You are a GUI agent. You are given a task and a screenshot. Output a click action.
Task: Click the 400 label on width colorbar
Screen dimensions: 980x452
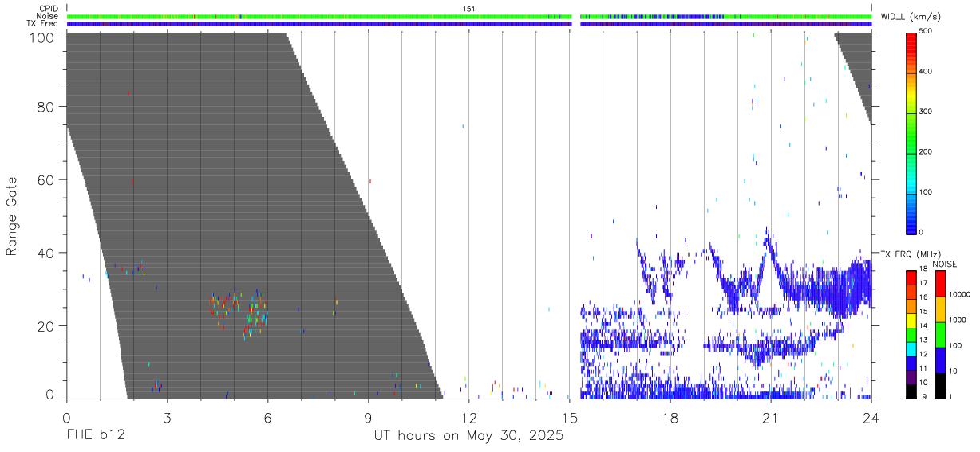(x=927, y=72)
